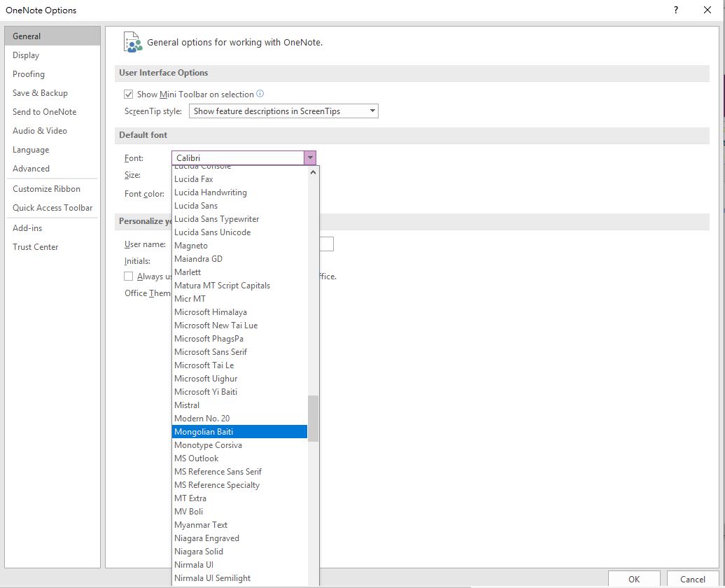Select Lucida Sans Typewriter font
Viewport: 725px width, 588px height.
239,219
